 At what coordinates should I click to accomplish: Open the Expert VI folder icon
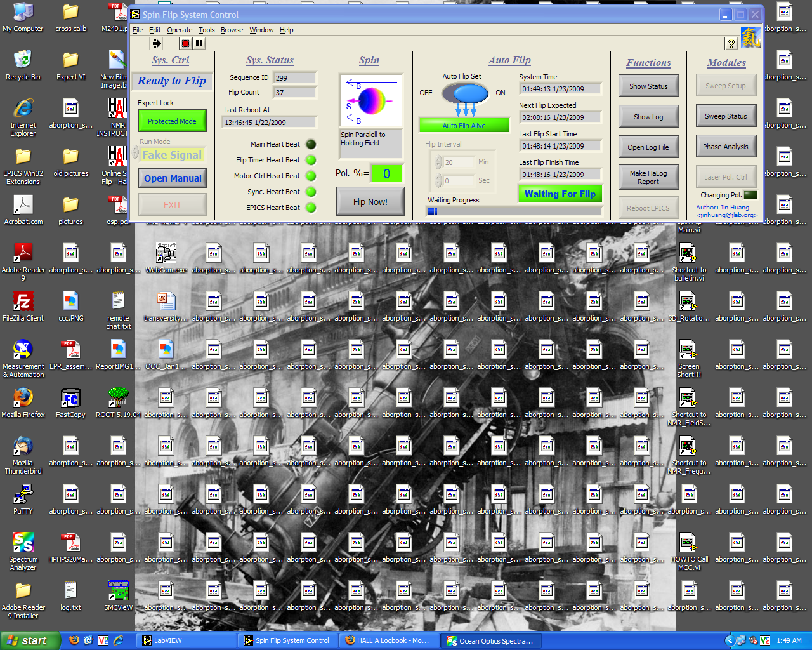(x=70, y=65)
